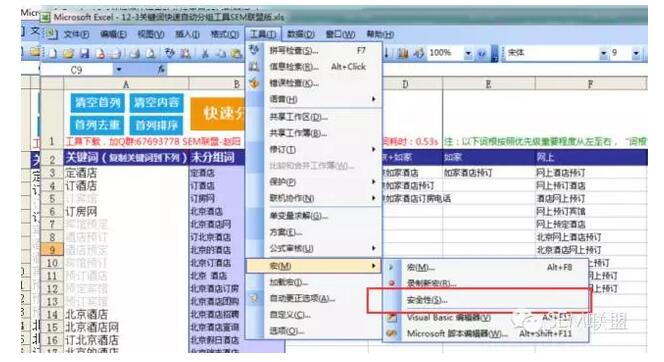Click the Print Preview toolbar icon
Screen dimensions: 664x362
click(x=150, y=54)
